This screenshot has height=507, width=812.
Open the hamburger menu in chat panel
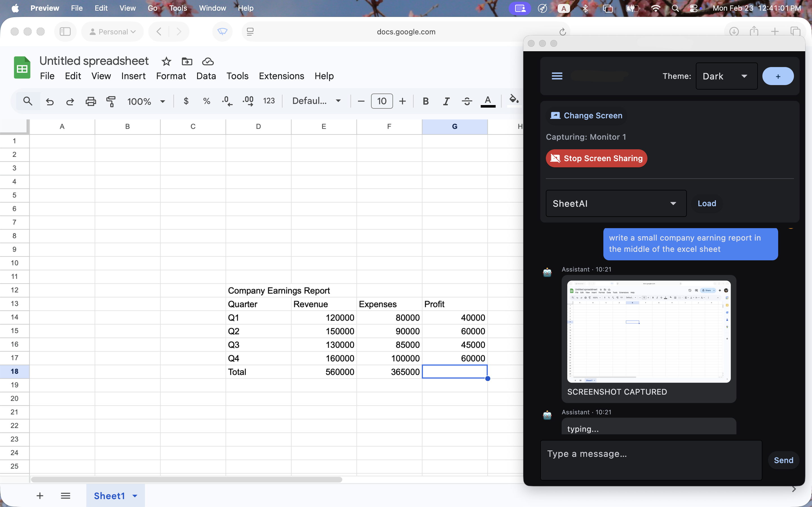pyautogui.click(x=557, y=76)
